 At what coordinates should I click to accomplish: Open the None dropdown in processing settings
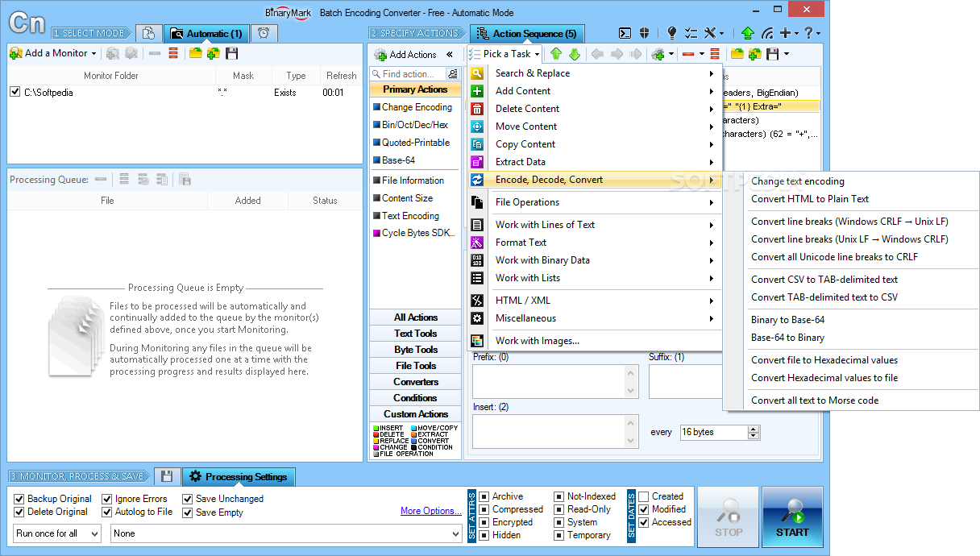(x=286, y=533)
